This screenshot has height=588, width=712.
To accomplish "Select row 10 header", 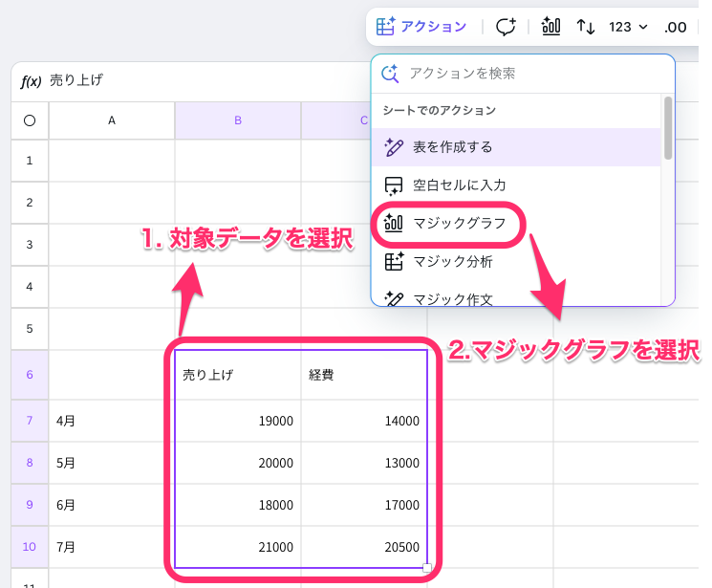I will click(x=30, y=547).
